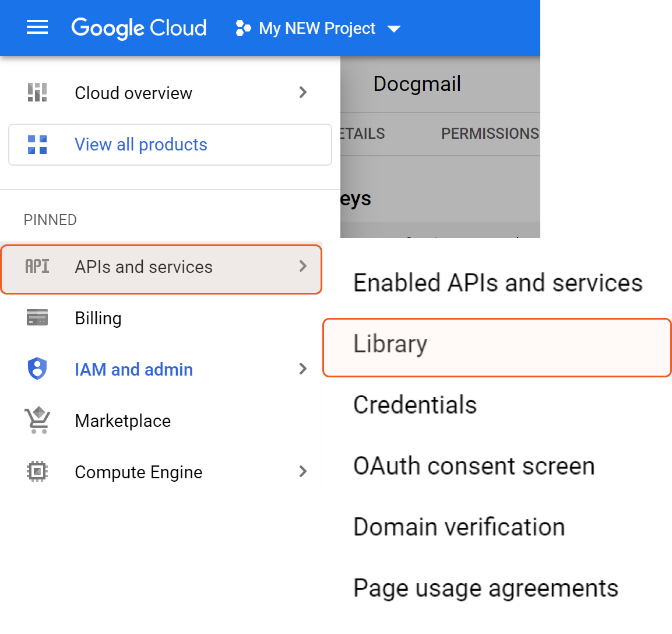
Task: Click the Compute Engine chip icon
Action: pos(37,471)
